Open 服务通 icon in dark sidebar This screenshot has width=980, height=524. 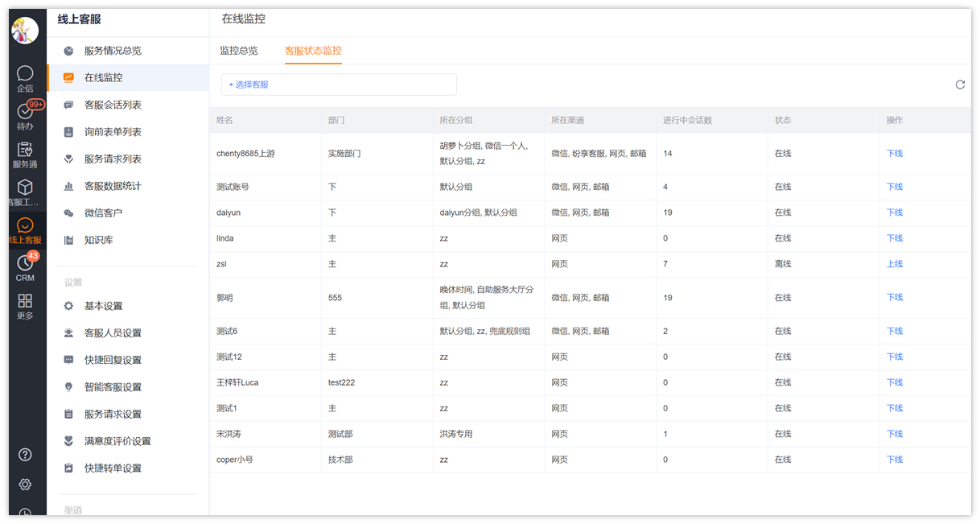25,155
